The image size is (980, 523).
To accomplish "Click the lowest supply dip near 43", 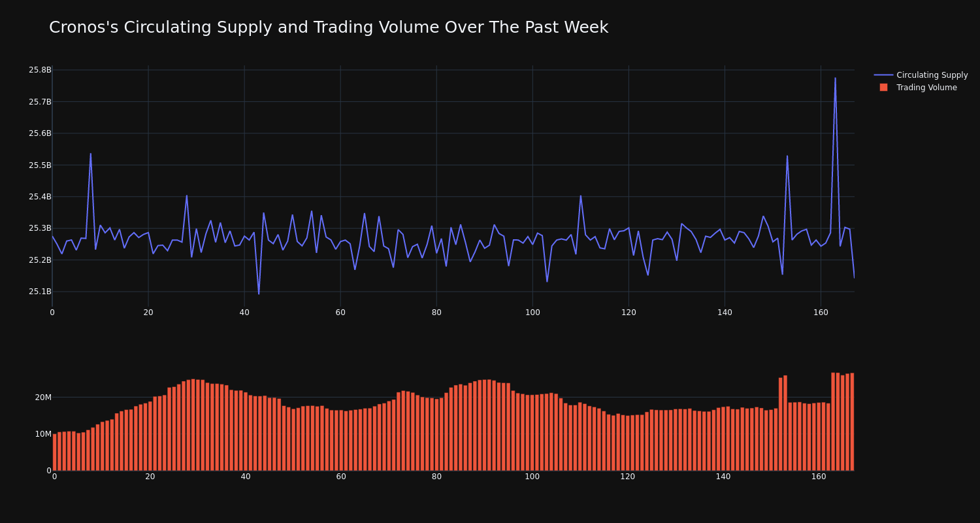I will (259, 294).
